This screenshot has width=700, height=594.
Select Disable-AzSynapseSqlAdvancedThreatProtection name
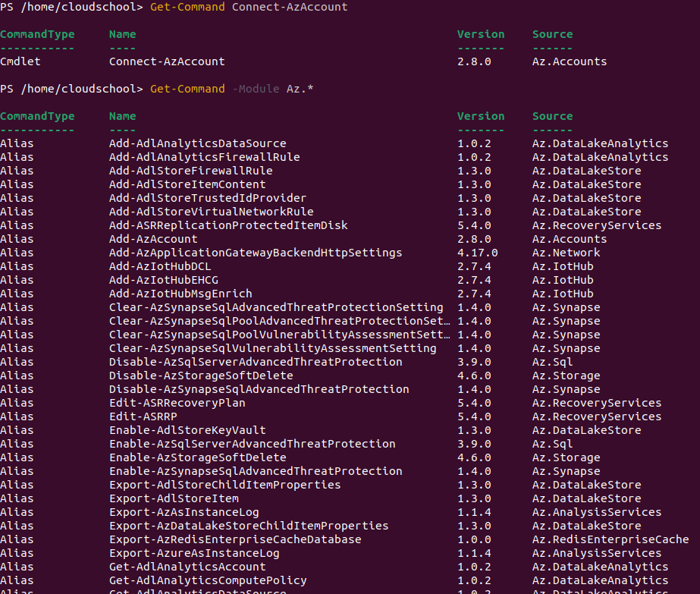point(259,389)
